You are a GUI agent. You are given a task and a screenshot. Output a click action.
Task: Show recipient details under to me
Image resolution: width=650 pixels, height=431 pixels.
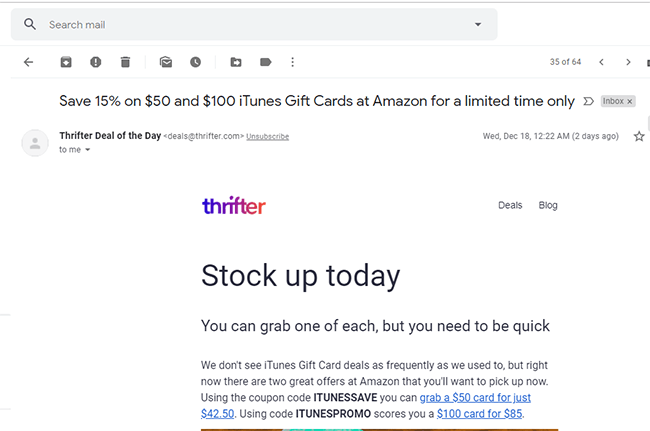[x=87, y=150]
